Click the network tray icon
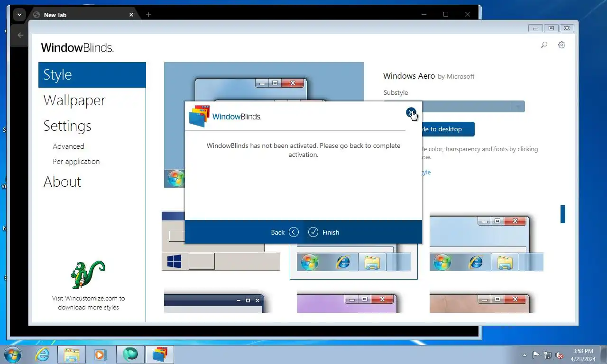 [x=548, y=355]
